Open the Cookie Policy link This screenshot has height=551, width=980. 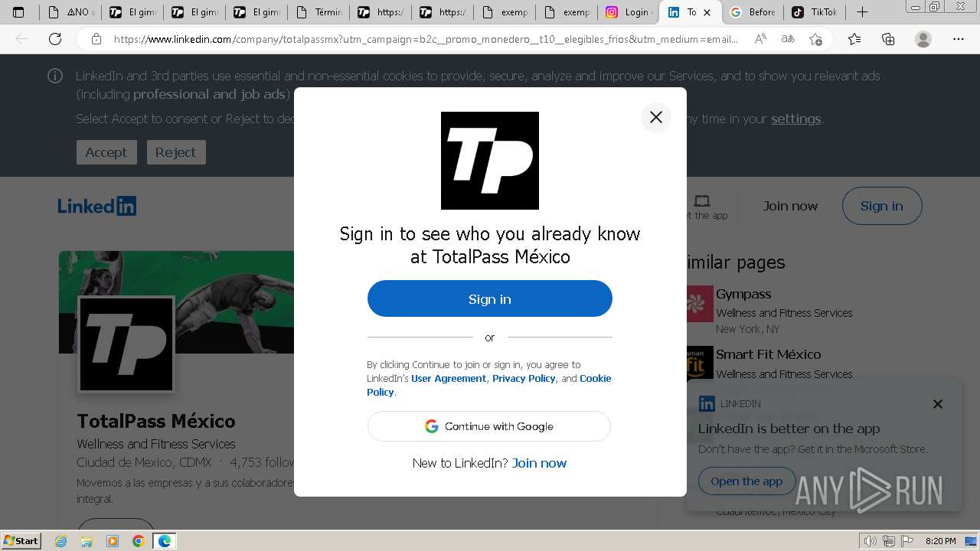[x=596, y=378]
